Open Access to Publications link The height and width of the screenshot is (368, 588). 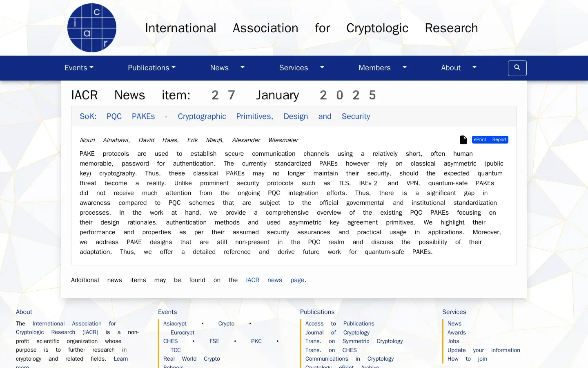[x=340, y=323]
